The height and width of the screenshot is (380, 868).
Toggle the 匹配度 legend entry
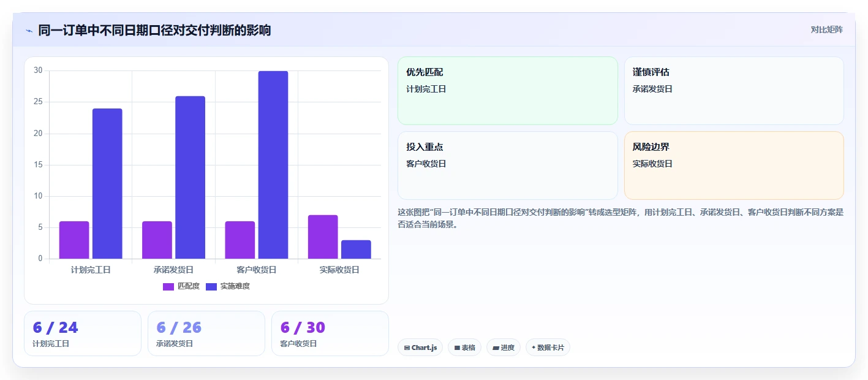[x=181, y=286]
